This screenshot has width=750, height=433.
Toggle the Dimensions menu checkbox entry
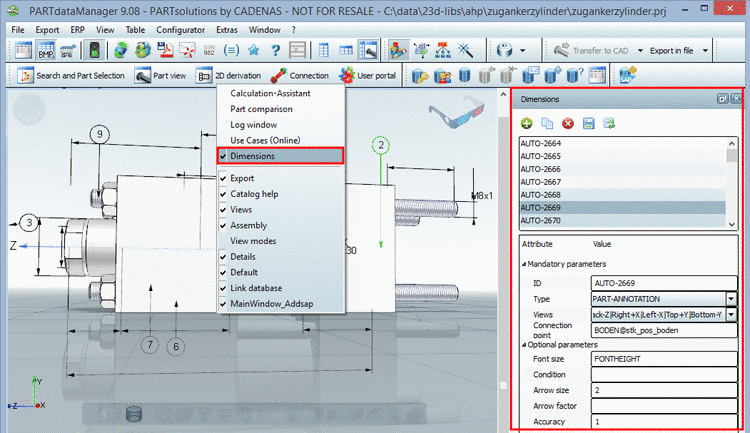coord(280,156)
